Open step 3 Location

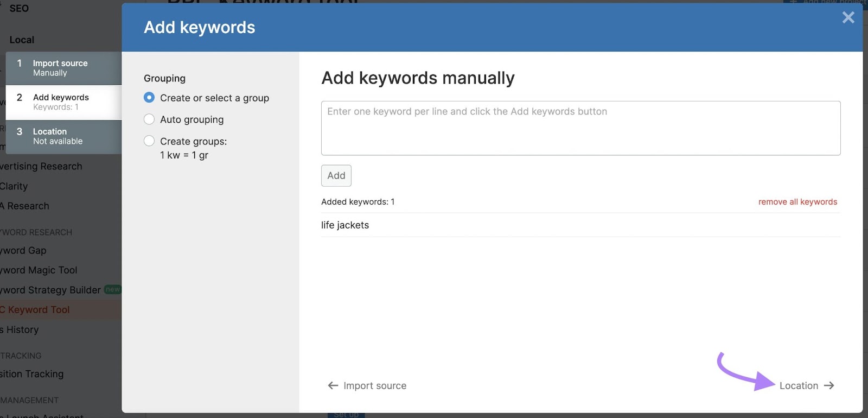click(63, 136)
